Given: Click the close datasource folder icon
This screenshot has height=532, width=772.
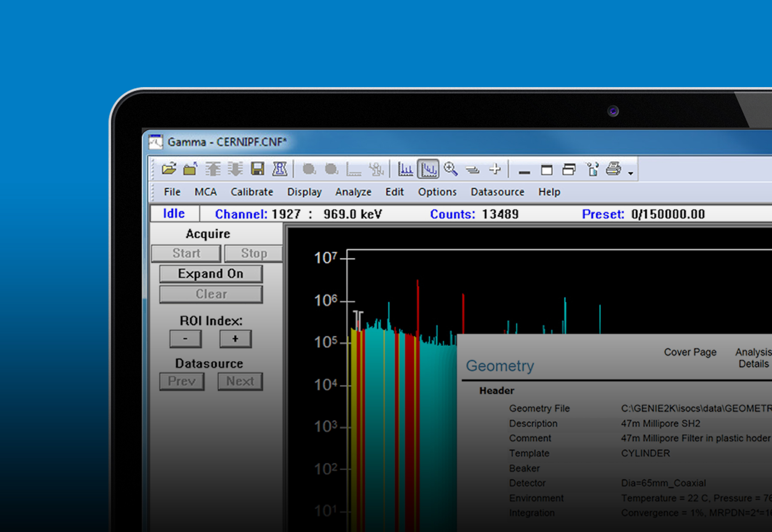Looking at the screenshot, I should click(x=190, y=169).
